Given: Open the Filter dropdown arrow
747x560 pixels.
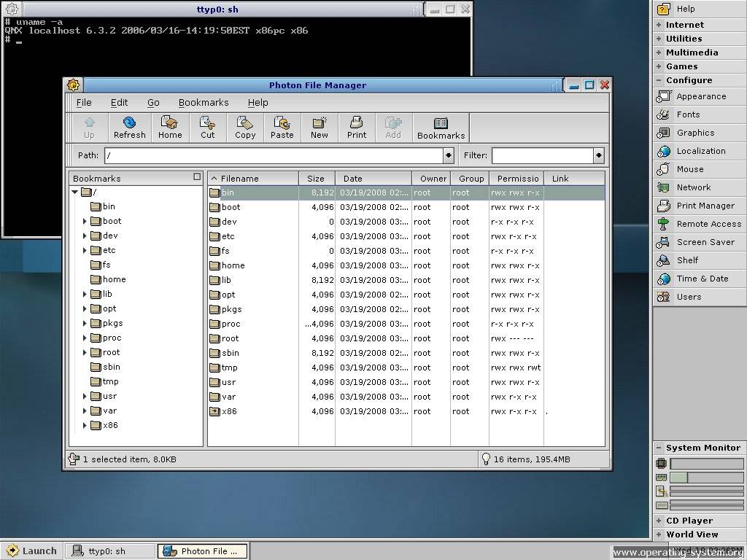Looking at the screenshot, I should [598, 155].
